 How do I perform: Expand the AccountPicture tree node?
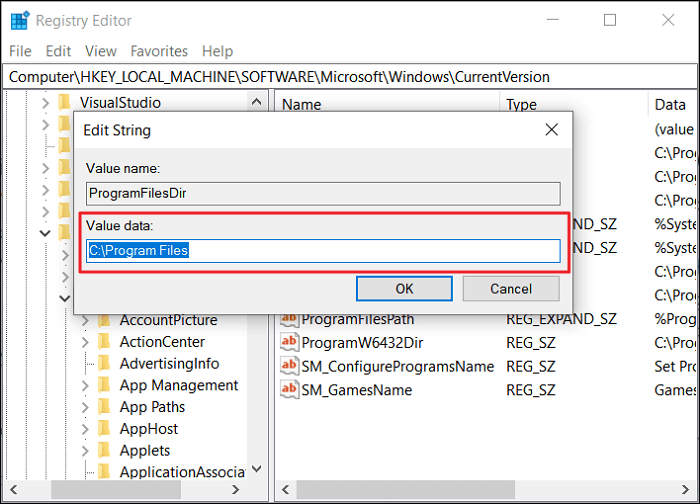[85, 320]
